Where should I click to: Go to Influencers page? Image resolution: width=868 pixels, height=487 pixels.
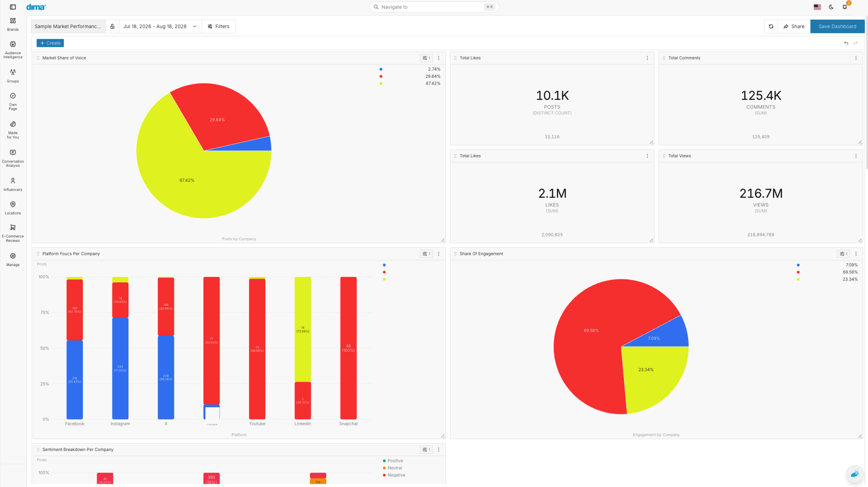coord(13,185)
